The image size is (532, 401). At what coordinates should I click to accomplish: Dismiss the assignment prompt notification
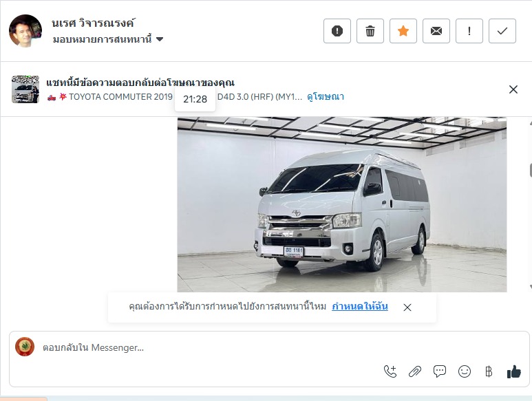point(407,307)
